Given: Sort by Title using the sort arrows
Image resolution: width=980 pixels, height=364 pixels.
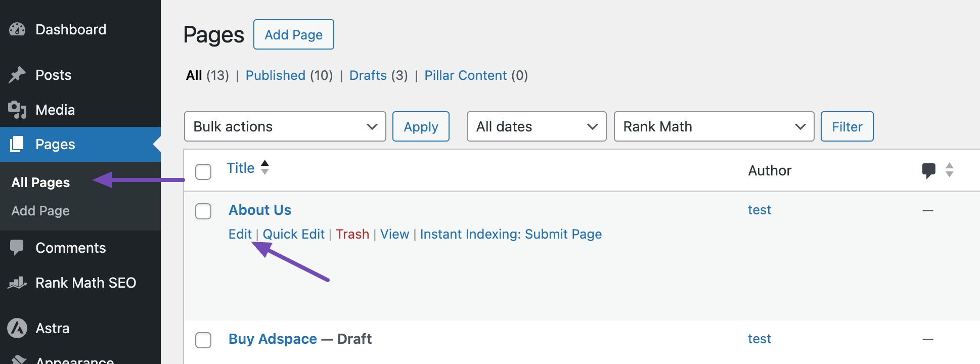Looking at the screenshot, I should [x=264, y=167].
